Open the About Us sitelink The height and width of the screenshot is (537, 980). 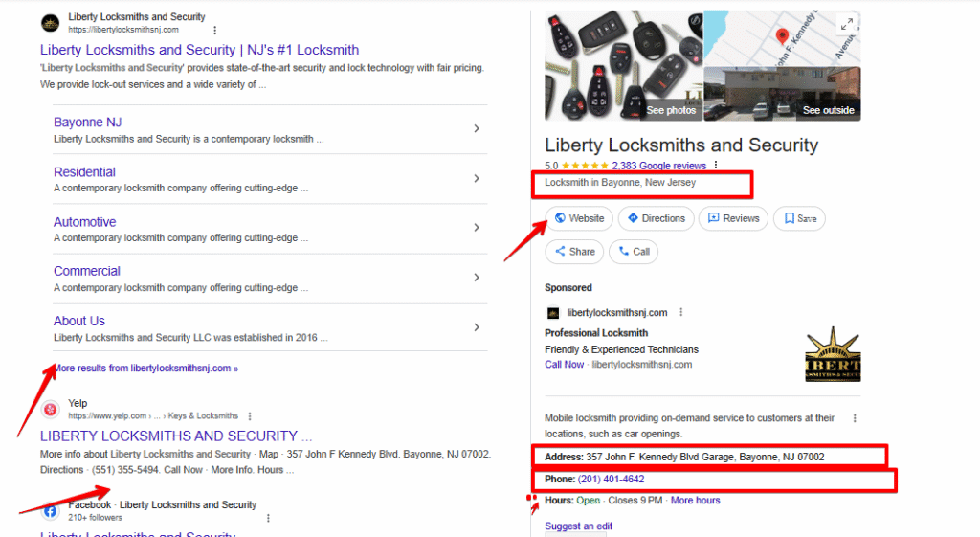point(78,321)
